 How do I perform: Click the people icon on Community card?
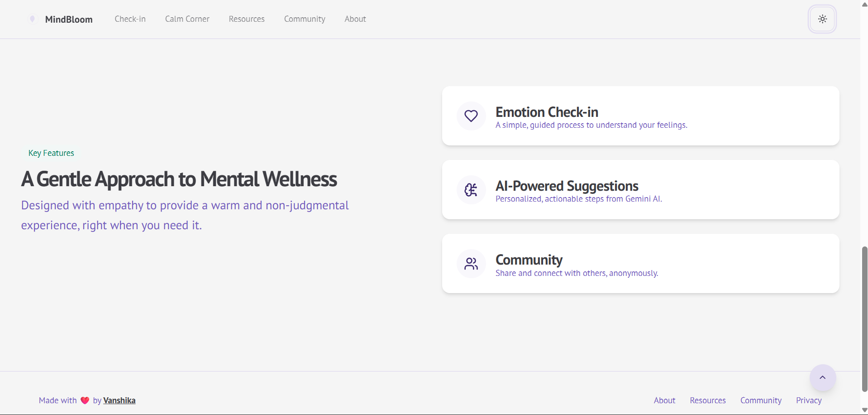point(471,264)
